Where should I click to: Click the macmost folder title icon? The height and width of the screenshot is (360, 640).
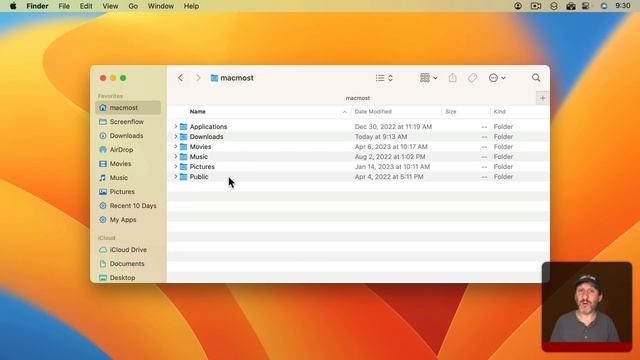214,78
